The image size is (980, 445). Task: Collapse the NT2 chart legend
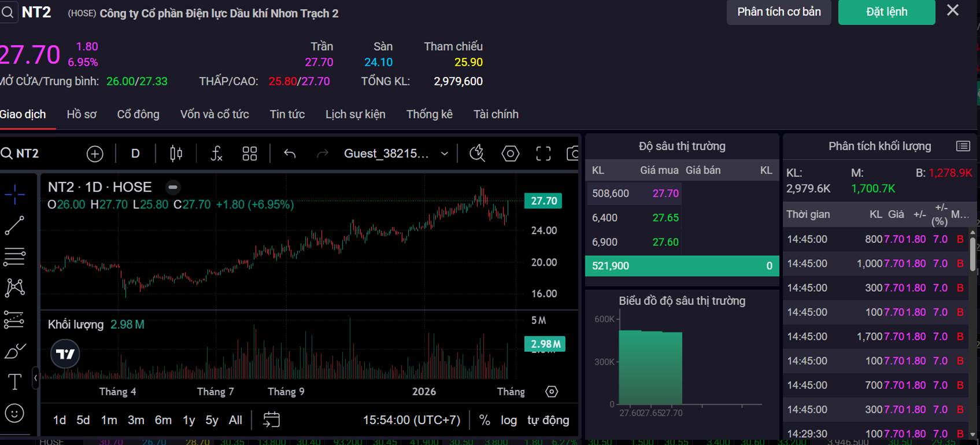pyautogui.click(x=173, y=187)
